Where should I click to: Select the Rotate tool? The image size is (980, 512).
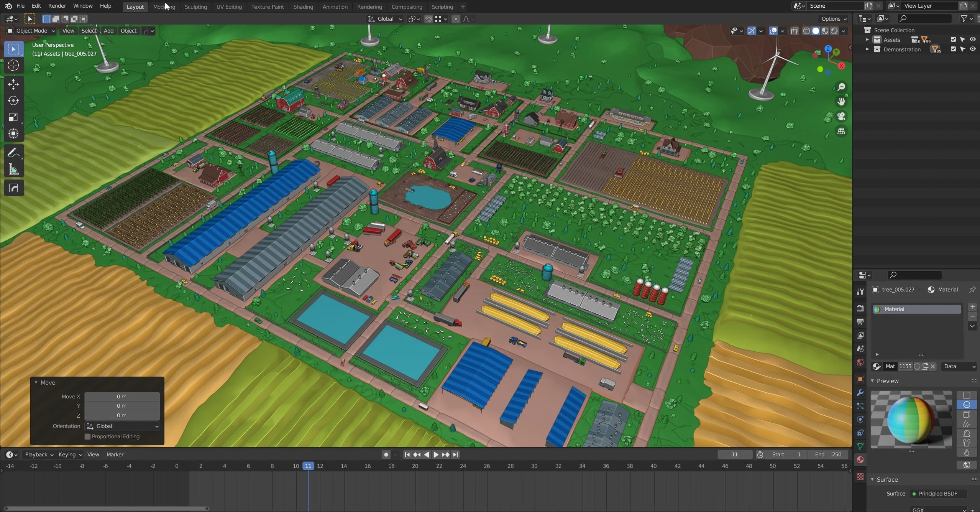(x=13, y=100)
